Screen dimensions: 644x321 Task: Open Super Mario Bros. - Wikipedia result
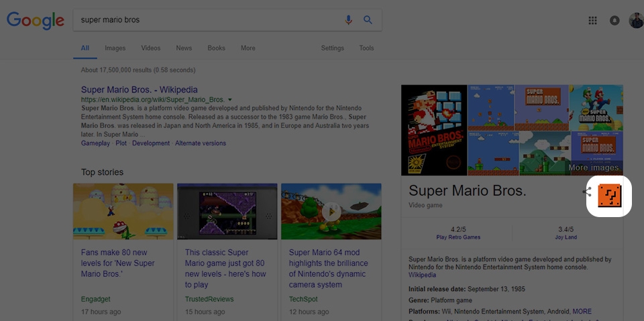click(x=140, y=90)
